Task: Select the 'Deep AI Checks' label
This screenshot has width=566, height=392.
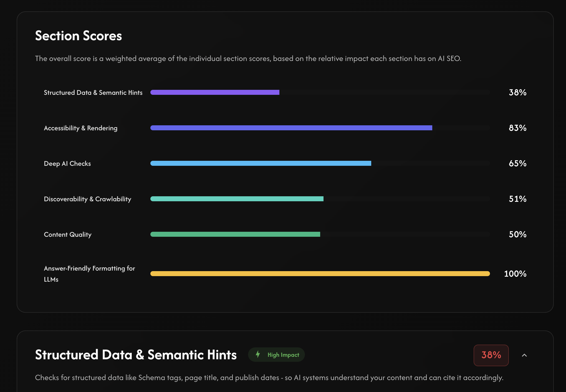Action: (x=67, y=164)
